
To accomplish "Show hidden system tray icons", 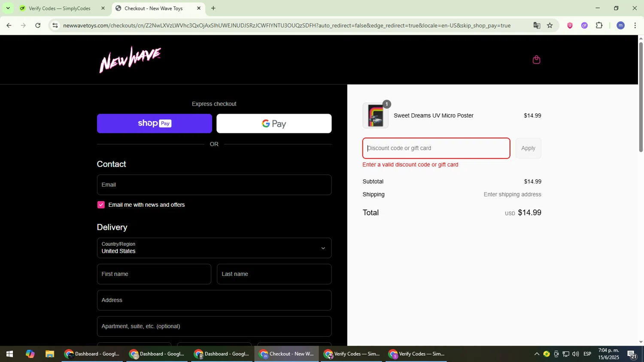I will pos(536,354).
